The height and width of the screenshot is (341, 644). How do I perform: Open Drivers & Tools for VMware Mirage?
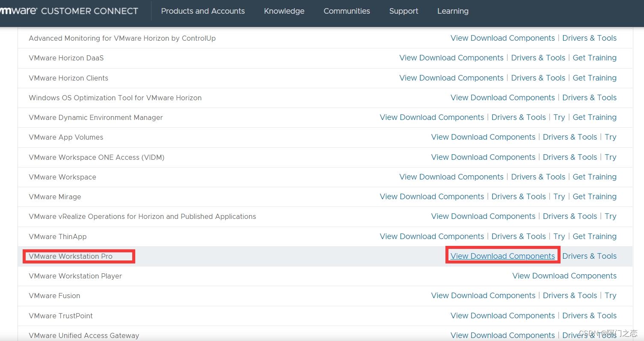[519, 197]
